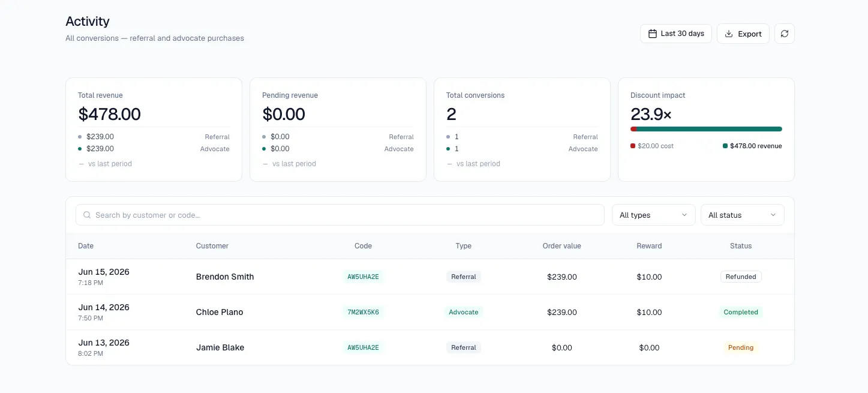Click the Refunded status badge
Image resolution: width=868 pixels, height=393 pixels.
point(741,277)
